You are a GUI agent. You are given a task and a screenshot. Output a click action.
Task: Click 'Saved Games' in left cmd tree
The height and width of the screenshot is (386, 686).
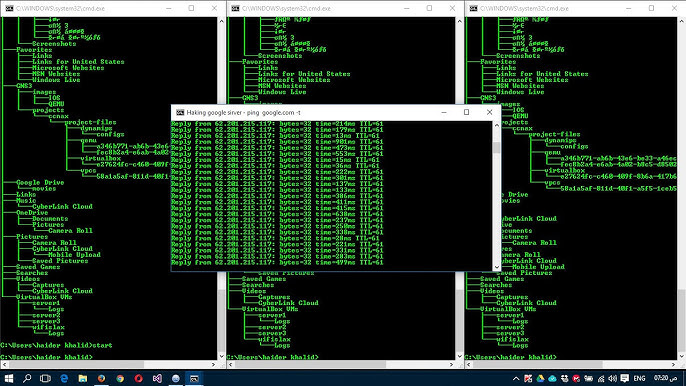(x=38, y=267)
